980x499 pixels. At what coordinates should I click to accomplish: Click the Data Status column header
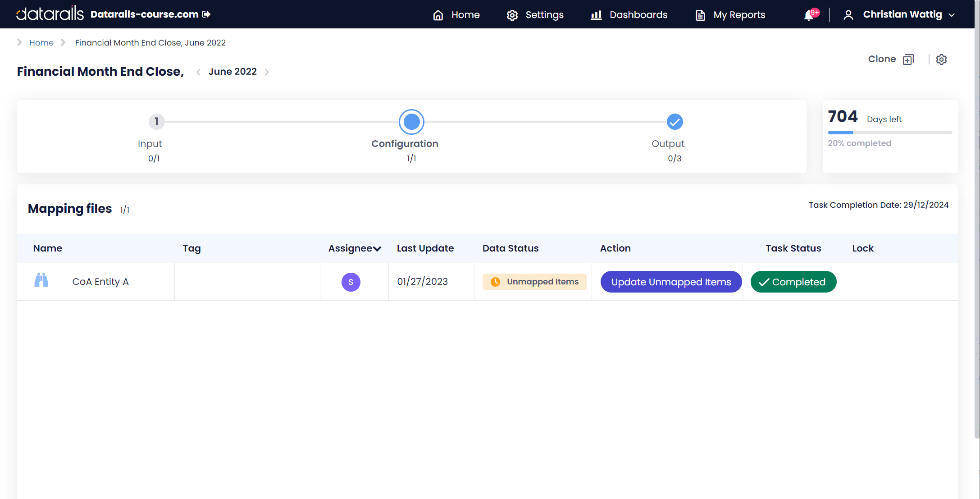tap(511, 248)
